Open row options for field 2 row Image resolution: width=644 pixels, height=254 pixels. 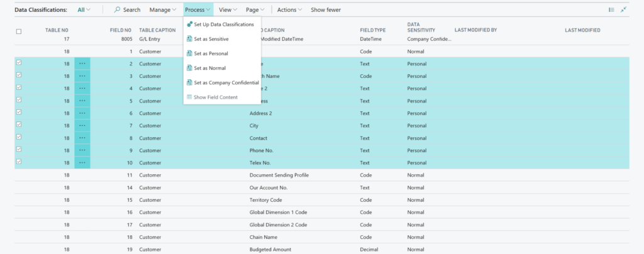click(x=82, y=63)
